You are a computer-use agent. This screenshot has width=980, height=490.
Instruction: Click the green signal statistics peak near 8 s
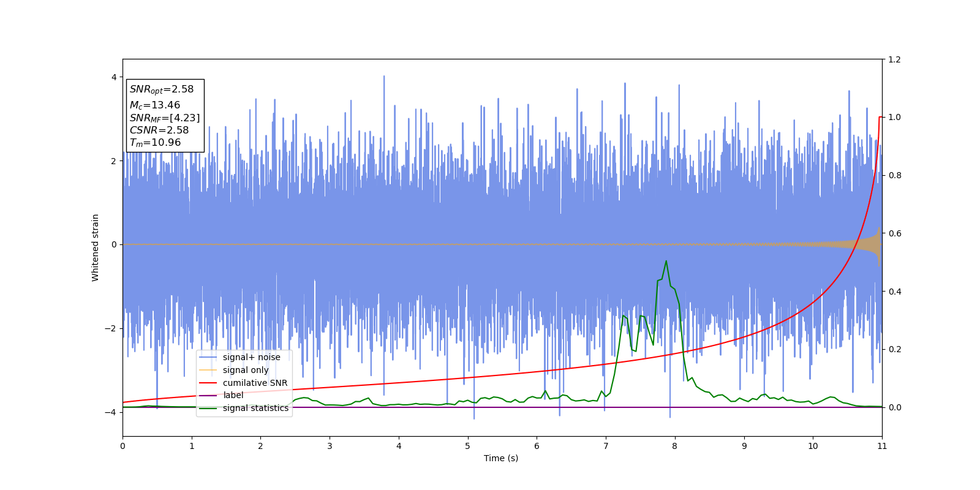click(666, 262)
